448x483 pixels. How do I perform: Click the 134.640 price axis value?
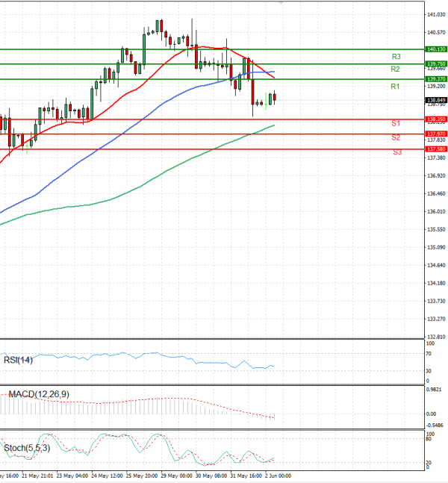tap(436, 265)
